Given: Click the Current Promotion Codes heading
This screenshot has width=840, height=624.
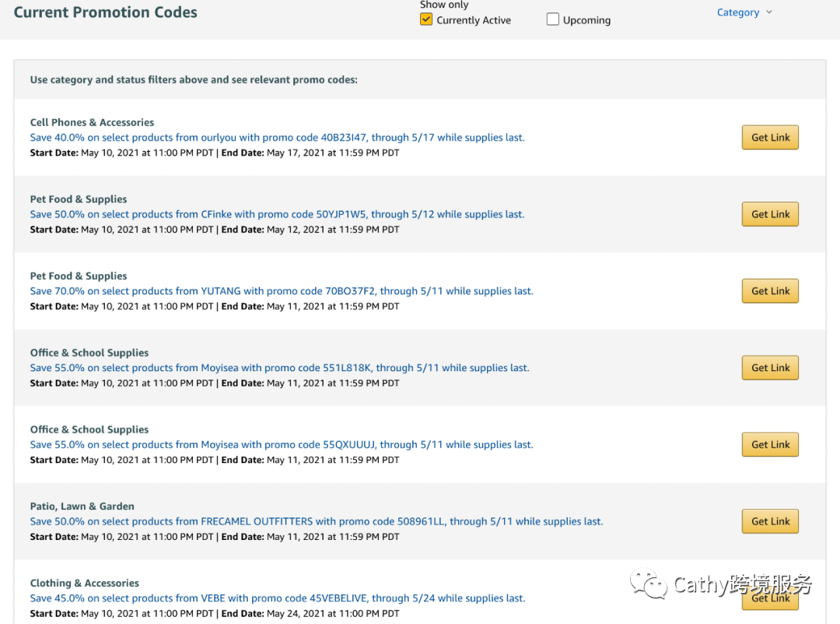Looking at the screenshot, I should (105, 12).
